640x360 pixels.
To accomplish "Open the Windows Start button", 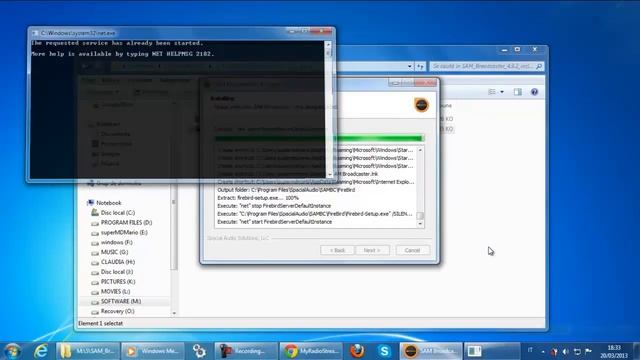I will [x=12, y=351].
